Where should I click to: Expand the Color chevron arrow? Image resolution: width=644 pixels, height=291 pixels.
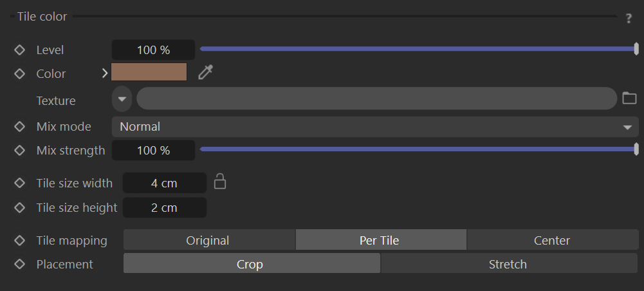coord(105,73)
